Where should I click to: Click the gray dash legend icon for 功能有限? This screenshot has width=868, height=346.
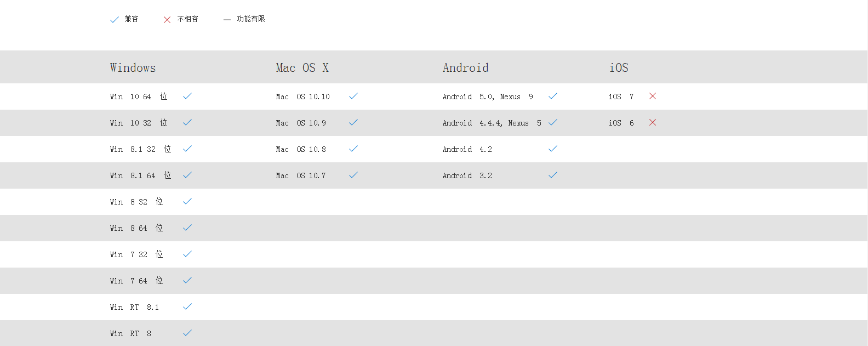coord(227,19)
